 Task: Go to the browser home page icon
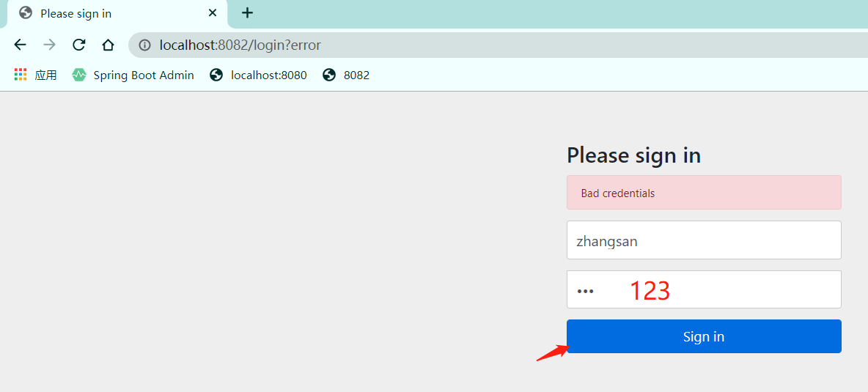coord(108,45)
